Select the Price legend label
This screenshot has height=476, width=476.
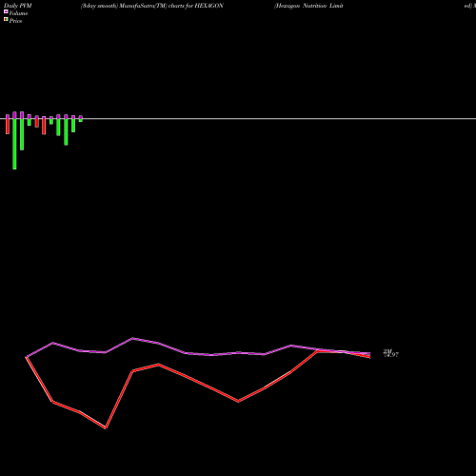[15, 21]
